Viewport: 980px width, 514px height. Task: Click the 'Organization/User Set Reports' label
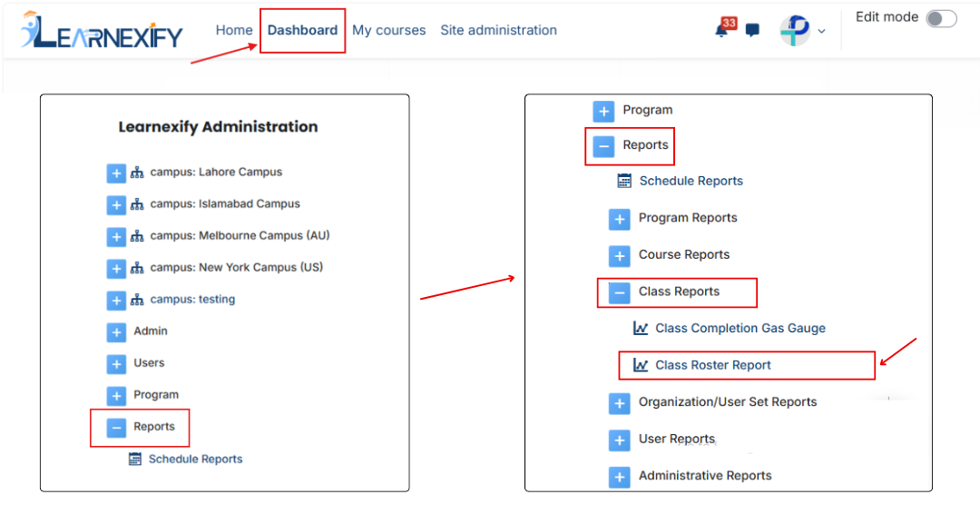(728, 402)
